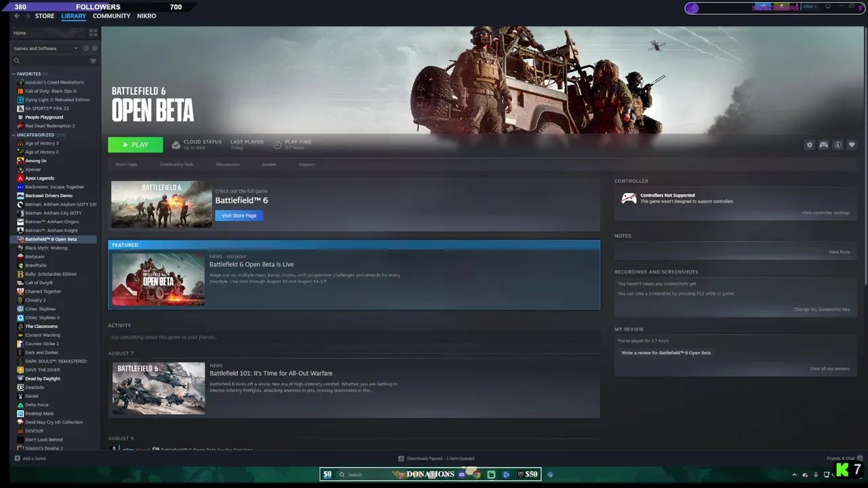Toggle the ready-to-play filter icon
The height and width of the screenshot is (488, 868).
click(x=94, y=48)
